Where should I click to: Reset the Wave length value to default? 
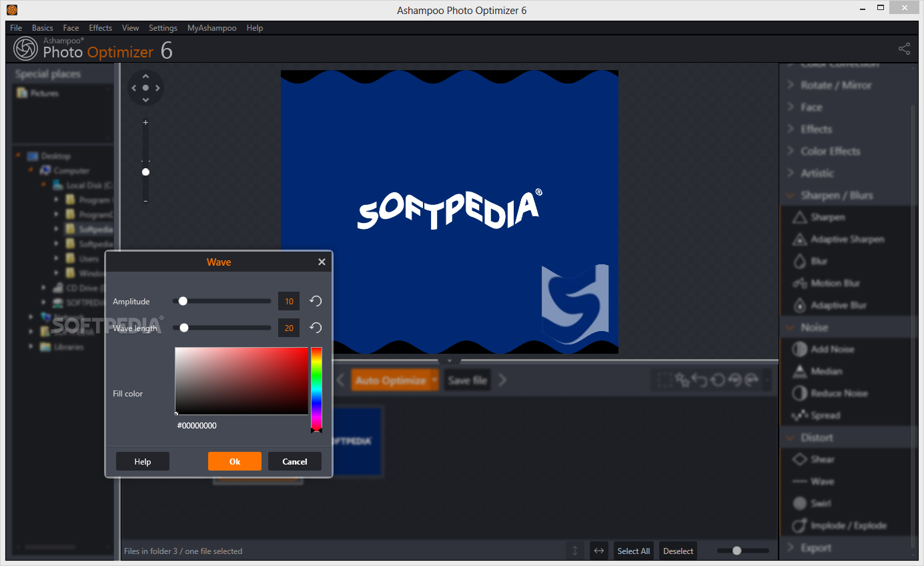316,328
